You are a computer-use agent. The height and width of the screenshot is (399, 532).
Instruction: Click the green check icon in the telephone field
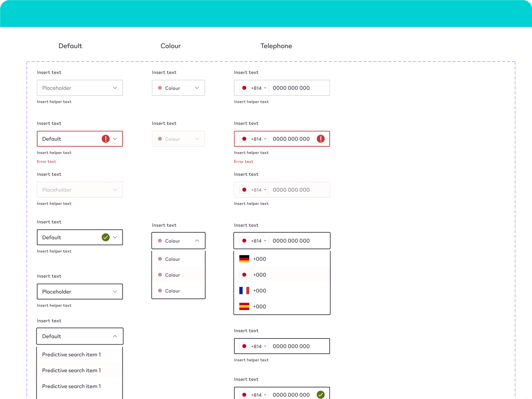click(321, 395)
